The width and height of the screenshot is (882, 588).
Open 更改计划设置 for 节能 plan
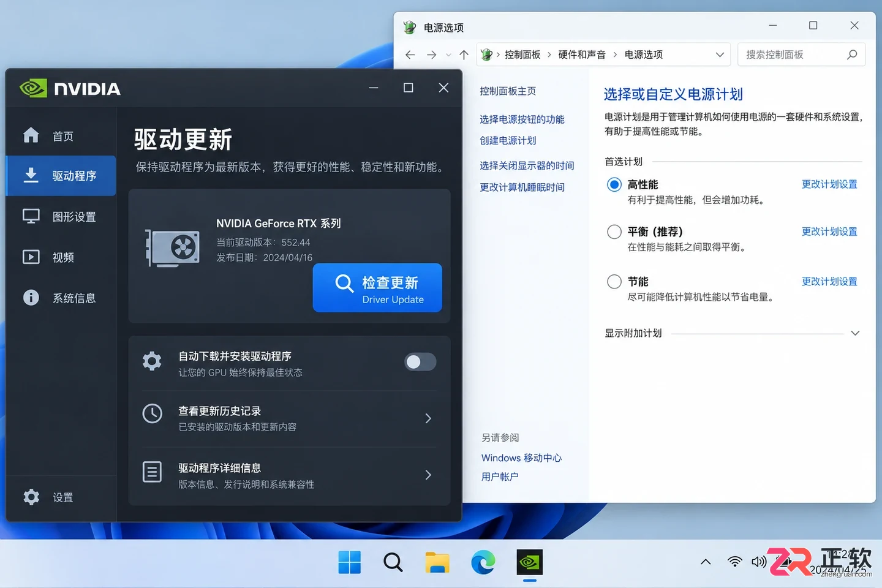coord(829,282)
